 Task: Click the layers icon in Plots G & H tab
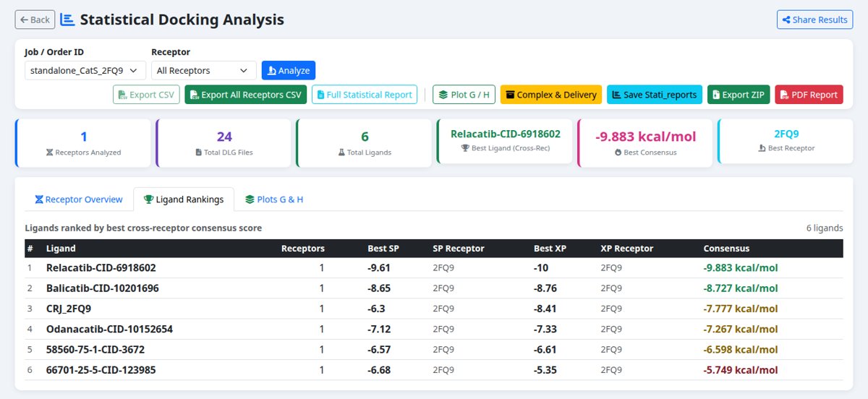click(x=250, y=199)
